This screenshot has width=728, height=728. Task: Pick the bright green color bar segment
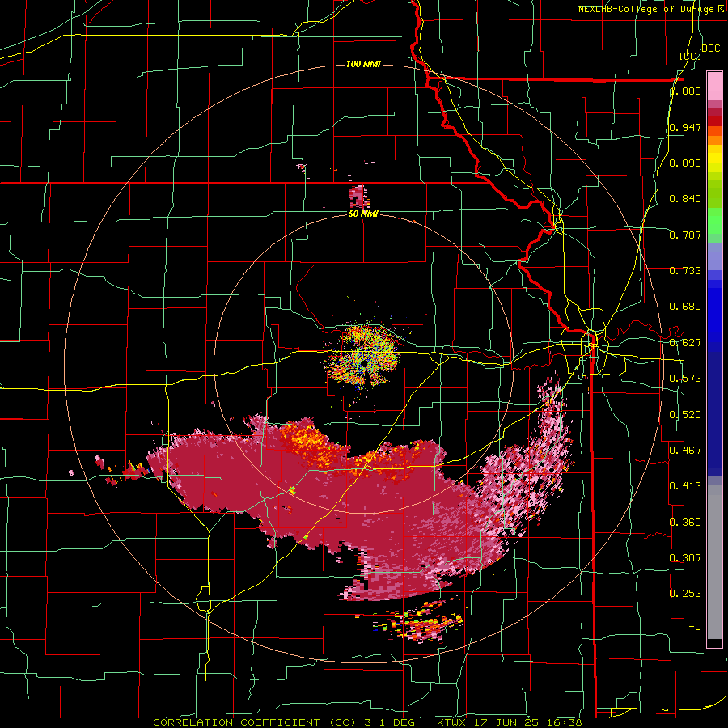(x=714, y=221)
